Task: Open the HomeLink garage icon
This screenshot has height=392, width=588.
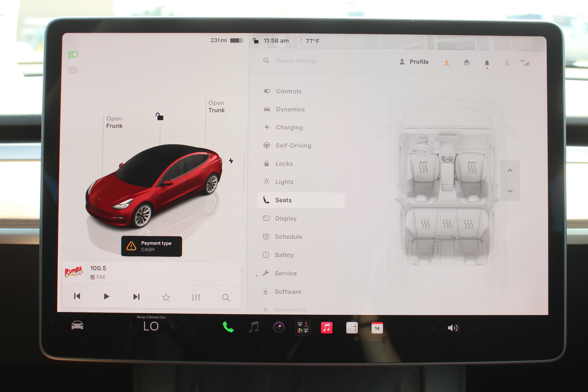Action: pyautogui.click(x=466, y=62)
